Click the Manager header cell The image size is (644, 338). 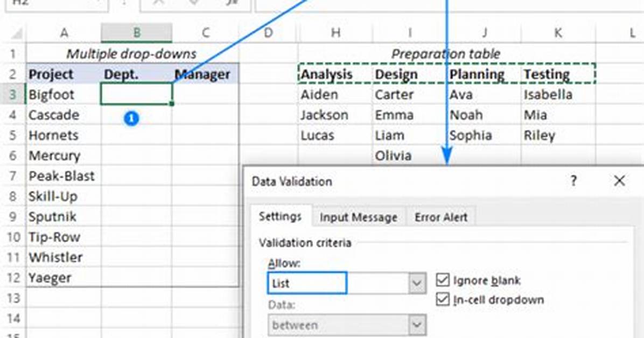pyautogui.click(x=205, y=74)
